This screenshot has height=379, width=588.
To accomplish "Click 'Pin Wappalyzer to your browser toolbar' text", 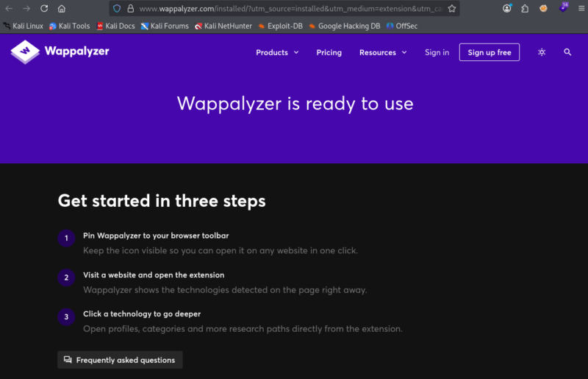I will [x=156, y=235].
